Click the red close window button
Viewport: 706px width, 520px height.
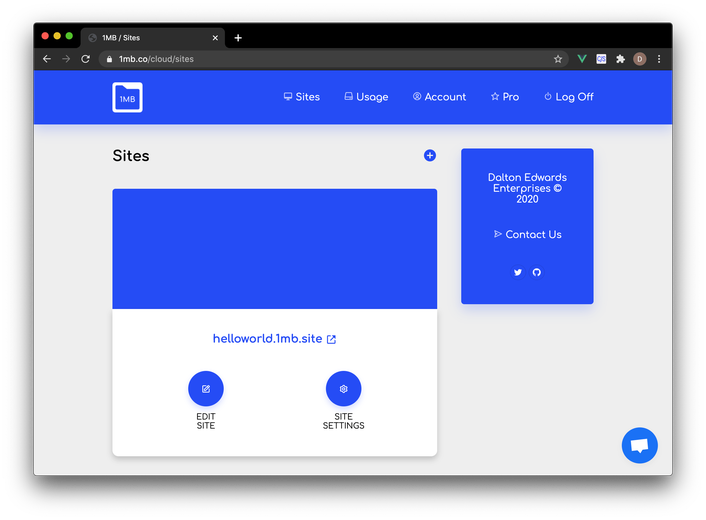[45, 36]
